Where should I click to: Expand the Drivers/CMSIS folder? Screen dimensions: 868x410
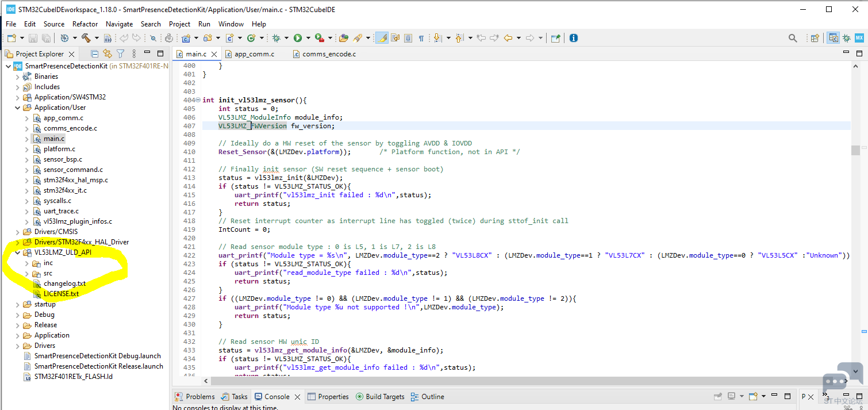click(x=18, y=232)
